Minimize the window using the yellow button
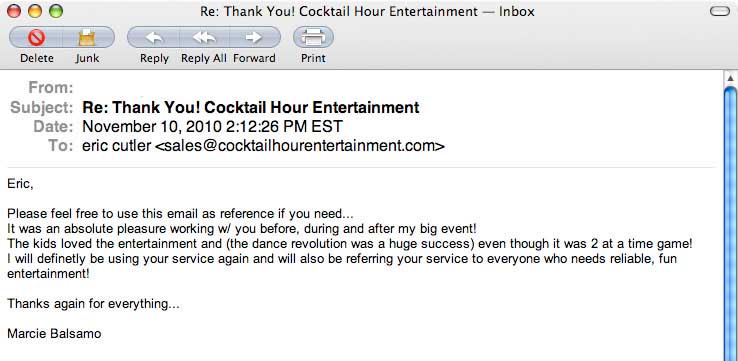 click(x=35, y=11)
